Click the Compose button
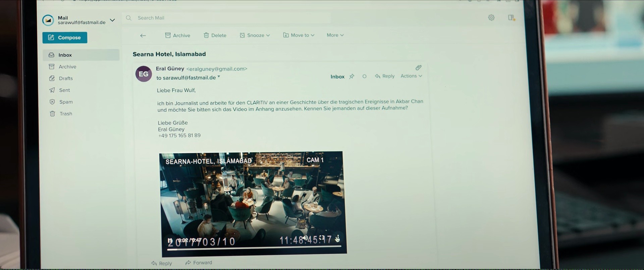This screenshot has width=644, height=270. [x=65, y=38]
